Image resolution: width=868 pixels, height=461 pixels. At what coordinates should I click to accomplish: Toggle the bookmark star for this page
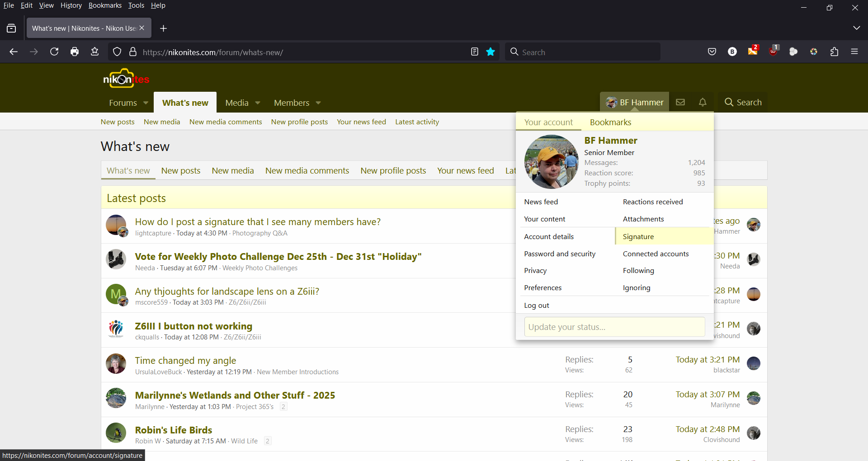pos(491,52)
